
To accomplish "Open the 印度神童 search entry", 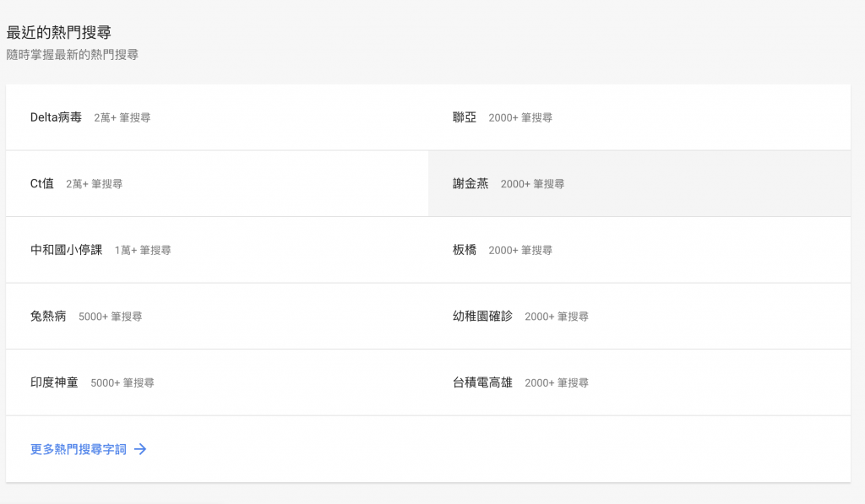I will tap(54, 382).
